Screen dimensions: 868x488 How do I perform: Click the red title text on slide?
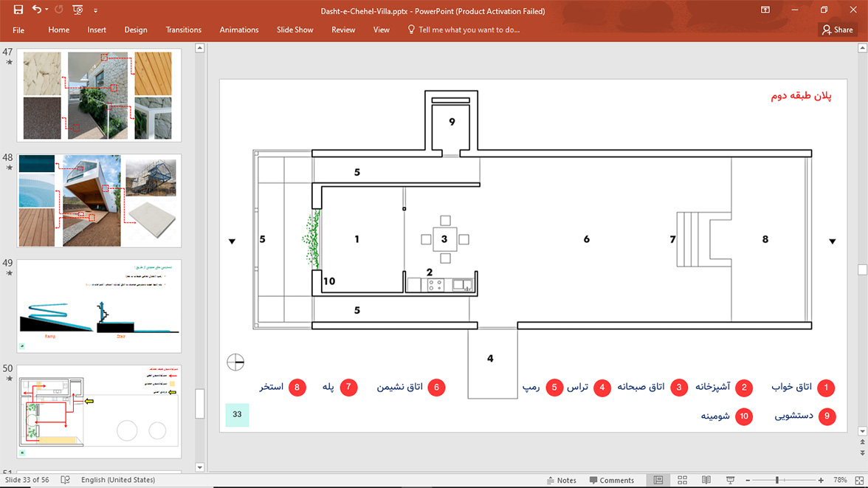[801, 96]
